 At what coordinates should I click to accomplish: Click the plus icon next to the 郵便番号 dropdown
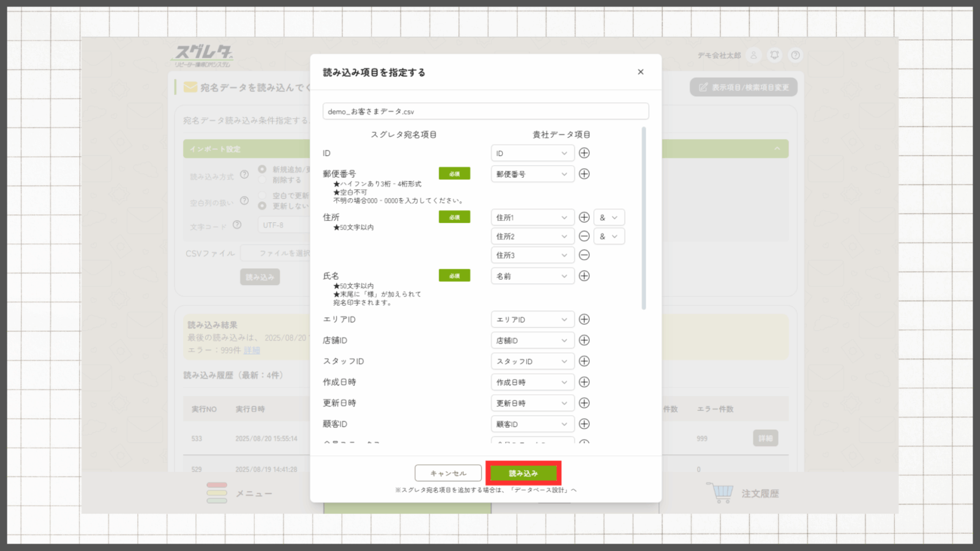tap(584, 174)
